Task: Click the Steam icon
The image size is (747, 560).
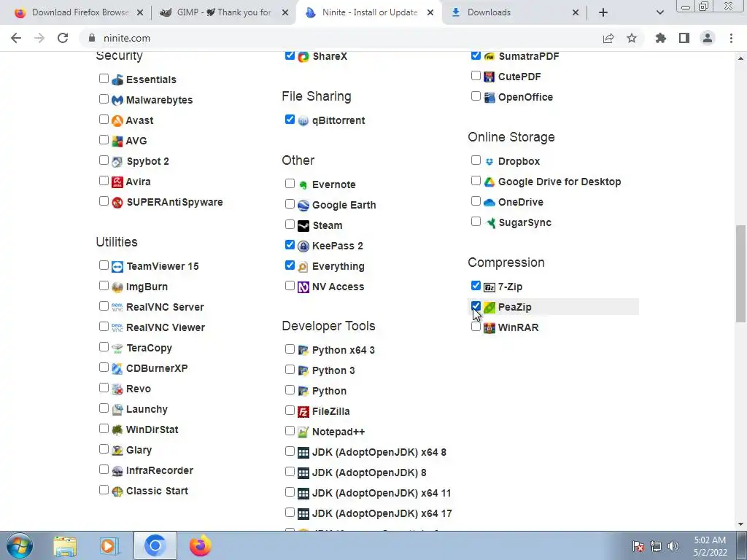Action: pyautogui.click(x=303, y=226)
